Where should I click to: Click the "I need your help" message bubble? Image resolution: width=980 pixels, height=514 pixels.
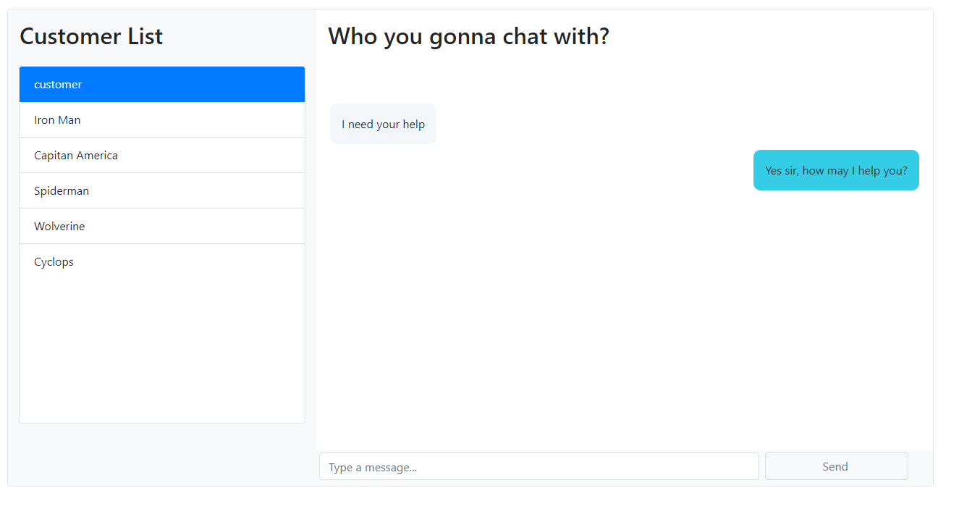click(x=383, y=124)
